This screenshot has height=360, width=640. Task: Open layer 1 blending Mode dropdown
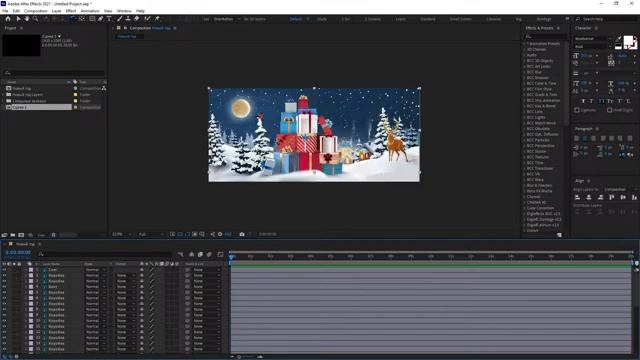(x=95, y=270)
